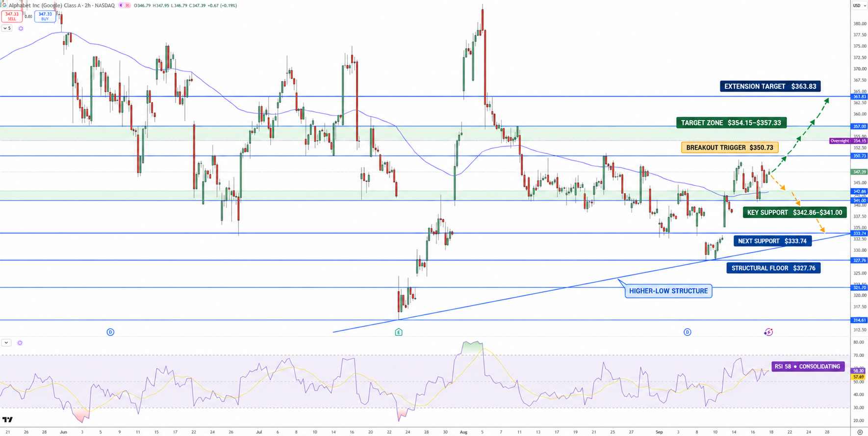Select the 357.00 price axis label
The image size is (868, 436).
tap(859, 127)
